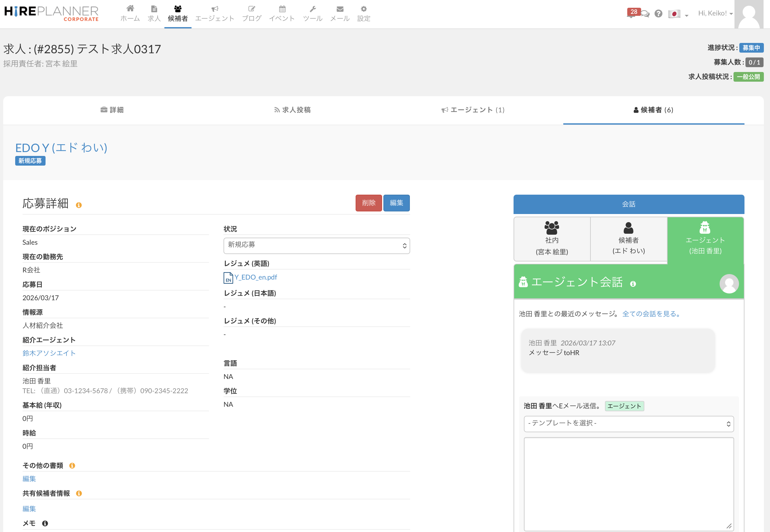The width and height of the screenshot is (770, 532).
Task: Expand the テンプレートを選択 template dropdown
Action: point(628,423)
